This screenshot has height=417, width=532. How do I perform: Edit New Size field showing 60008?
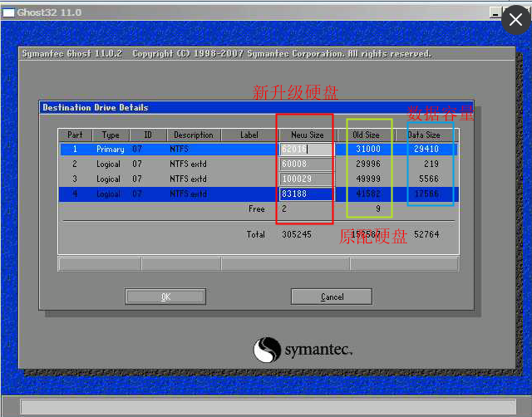tap(307, 164)
